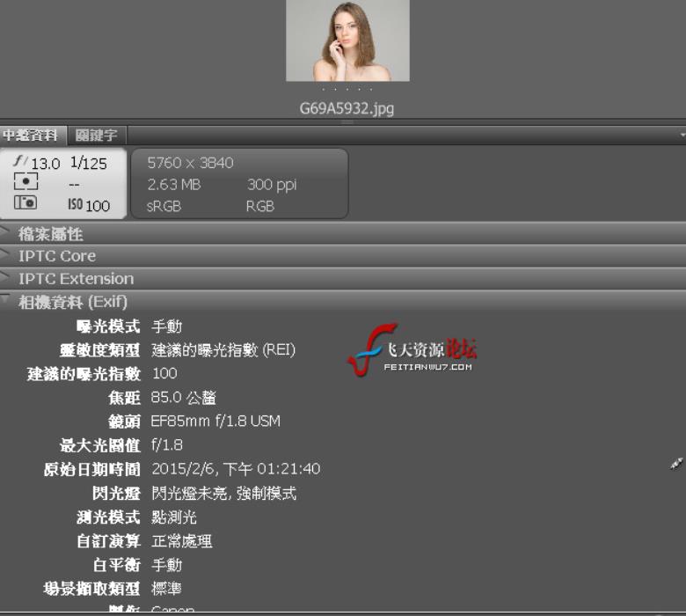Switch to the 中繼資料 metadata tab
This screenshot has height=616, width=686.
coord(31,136)
